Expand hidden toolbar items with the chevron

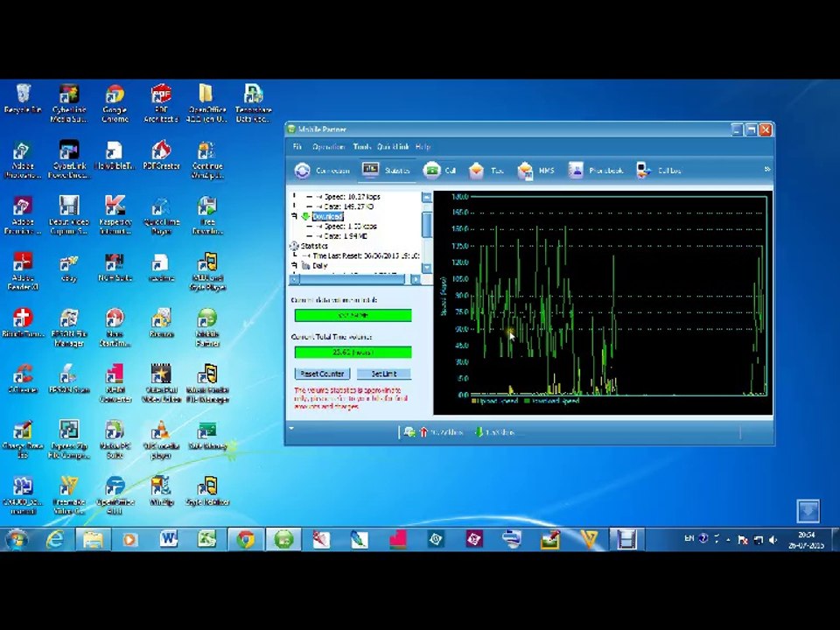click(x=767, y=169)
